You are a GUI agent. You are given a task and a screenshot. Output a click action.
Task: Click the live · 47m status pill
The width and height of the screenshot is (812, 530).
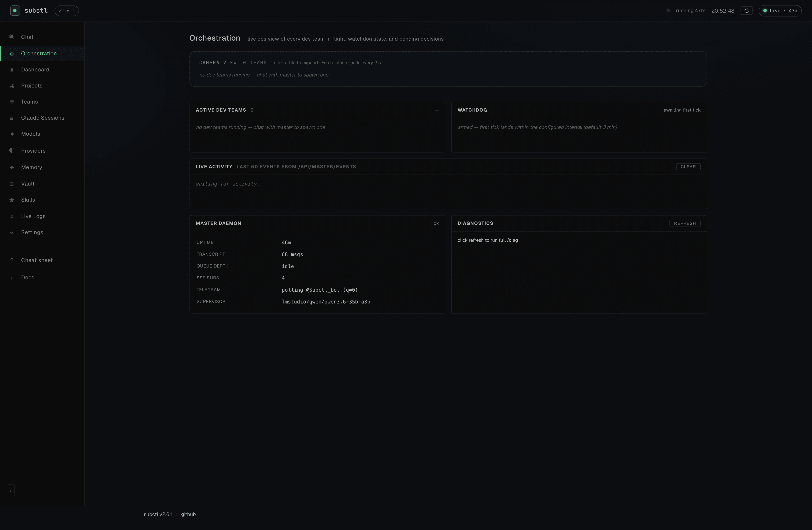780,11
